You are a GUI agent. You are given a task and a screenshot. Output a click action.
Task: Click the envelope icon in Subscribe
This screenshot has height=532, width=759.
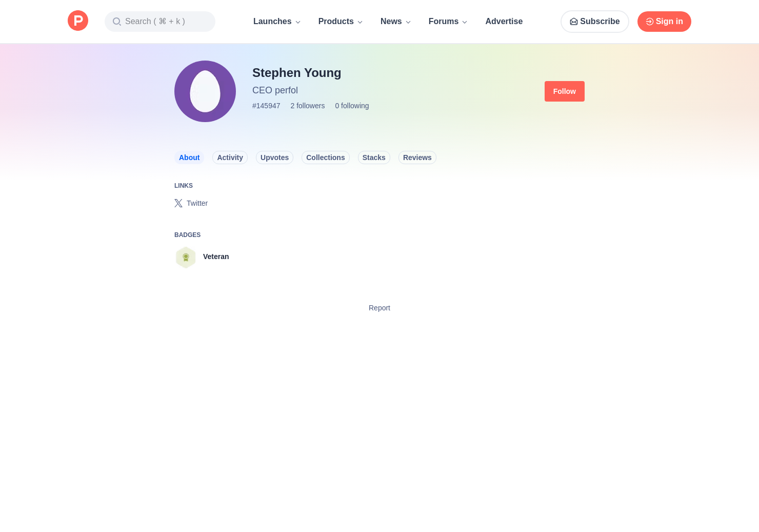574,22
